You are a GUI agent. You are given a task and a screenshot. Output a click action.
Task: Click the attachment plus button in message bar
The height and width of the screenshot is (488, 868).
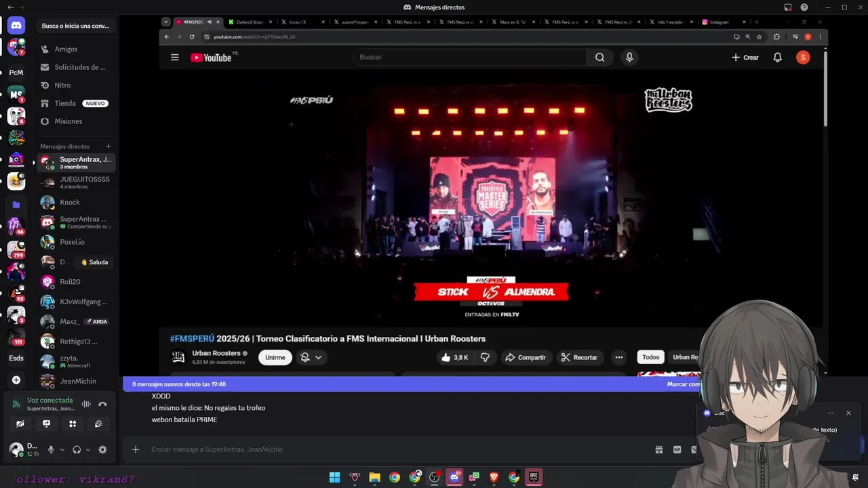click(x=136, y=449)
